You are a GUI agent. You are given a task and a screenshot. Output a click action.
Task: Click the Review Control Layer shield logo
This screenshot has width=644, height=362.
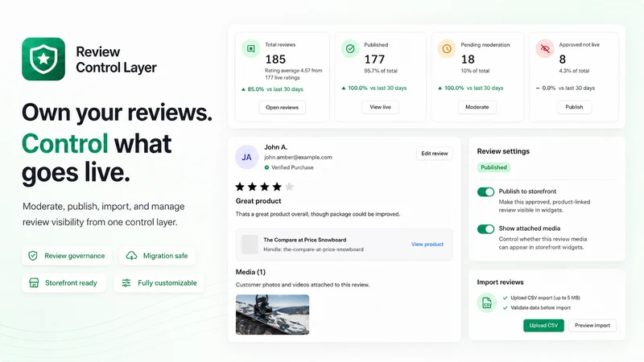(x=43, y=59)
